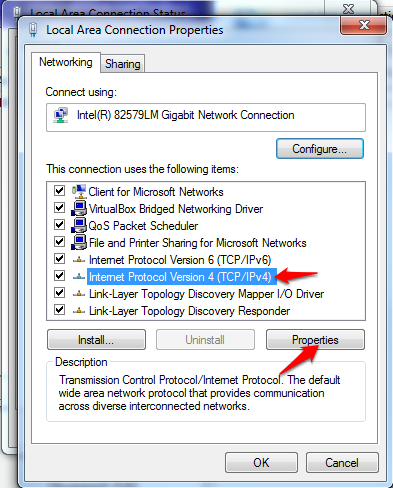Image resolution: width=393 pixels, height=488 pixels.
Task: Uncheck Link-Layer Topology Discovery Responder checkbox
Action: pos(59,310)
